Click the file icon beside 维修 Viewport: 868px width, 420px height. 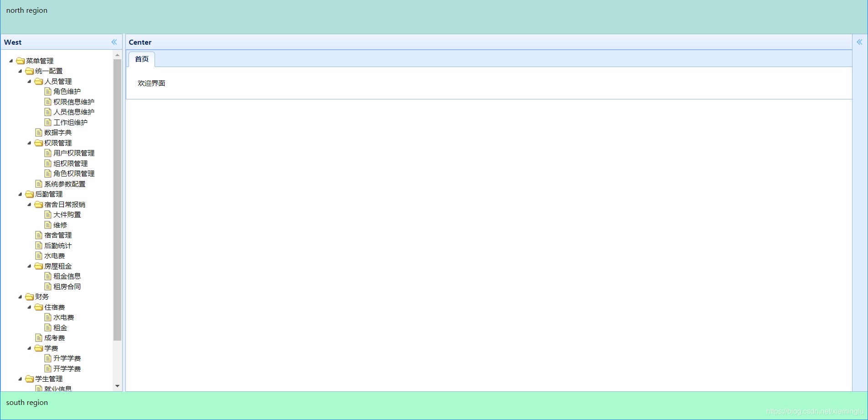click(47, 225)
